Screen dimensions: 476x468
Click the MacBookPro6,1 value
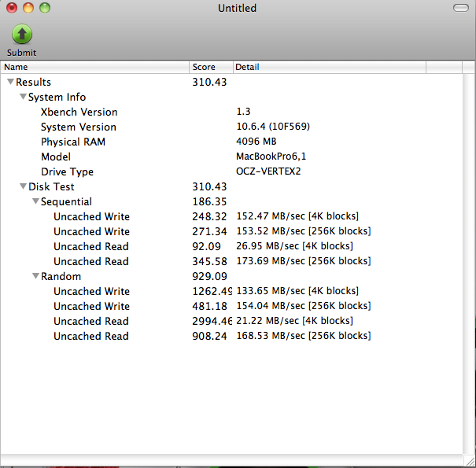(271, 157)
